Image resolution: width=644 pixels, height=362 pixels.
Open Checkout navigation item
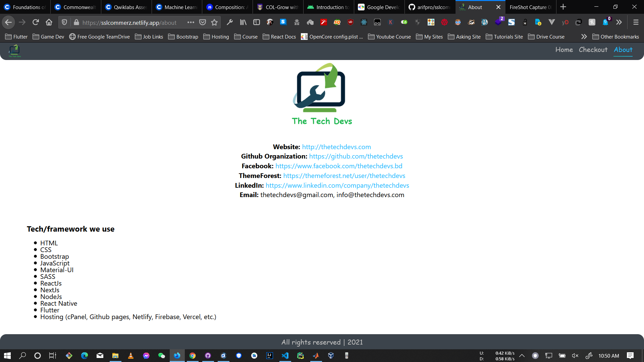click(x=593, y=50)
